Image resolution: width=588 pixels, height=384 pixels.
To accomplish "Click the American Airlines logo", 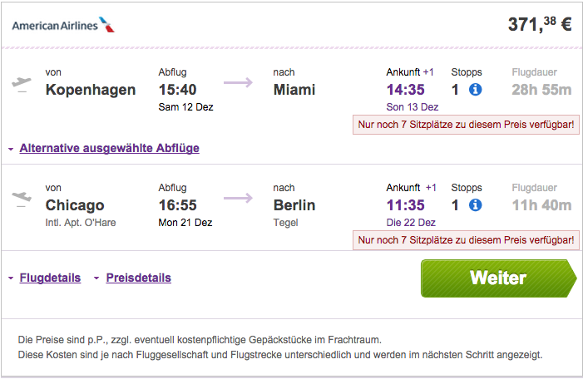I will [x=63, y=25].
